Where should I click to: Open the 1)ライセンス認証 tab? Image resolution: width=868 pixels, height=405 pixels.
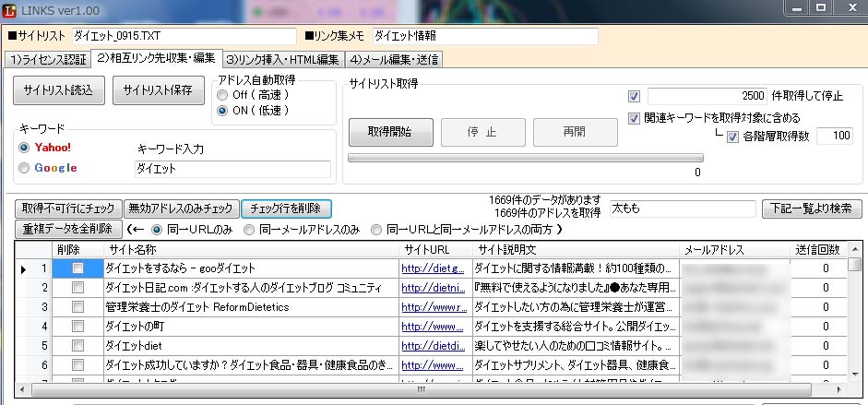coord(47,59)
